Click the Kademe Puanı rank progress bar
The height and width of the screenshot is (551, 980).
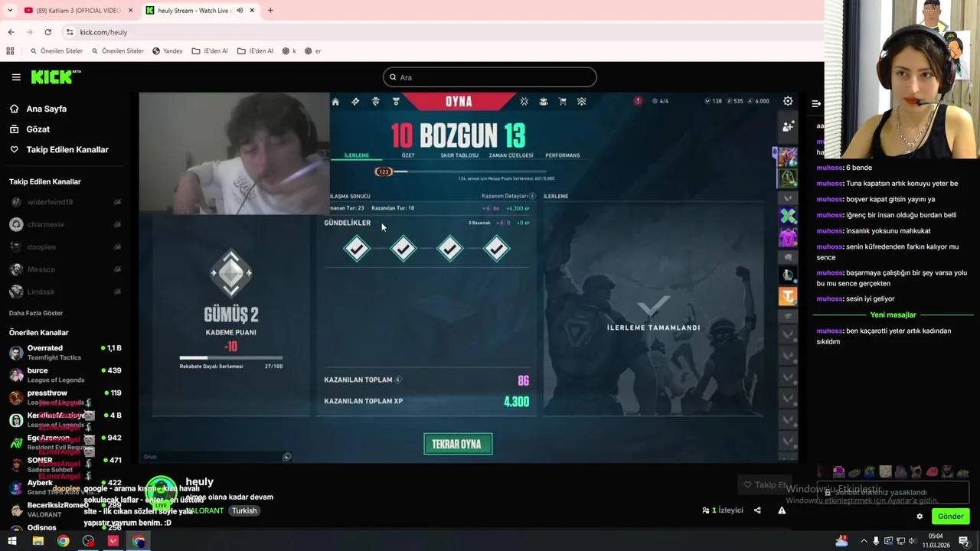tap(230, 357)
